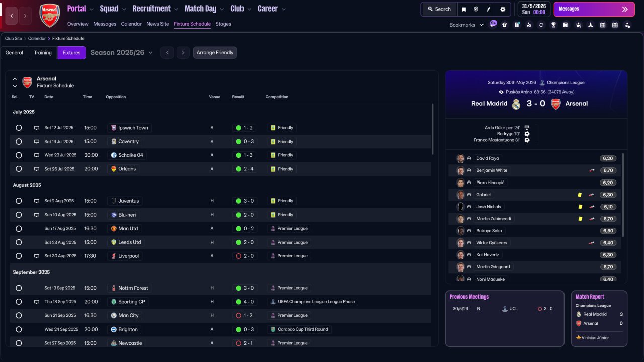Go to the previous season with the left arrow
This screenshot has width=644, height=362.
pos(167,53)
